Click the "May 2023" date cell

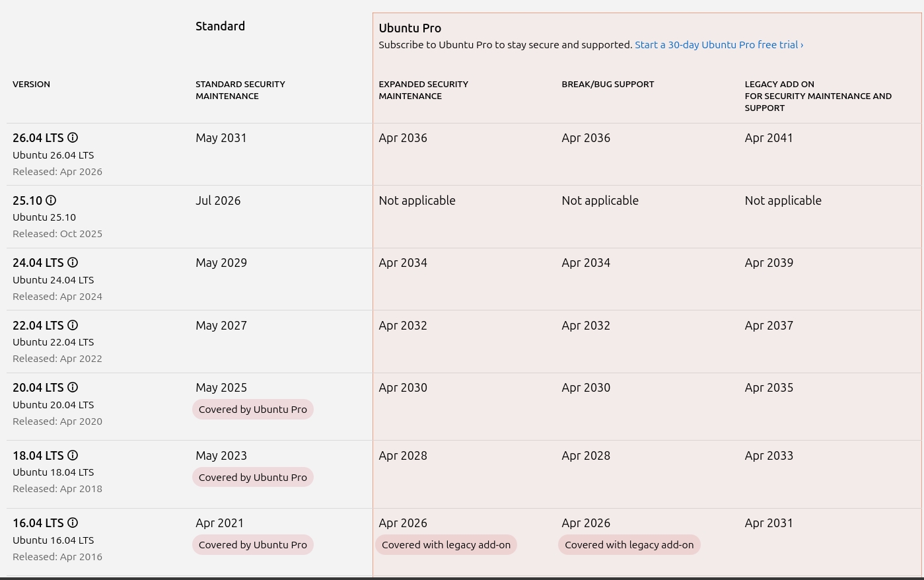click(x=221, y=455)
